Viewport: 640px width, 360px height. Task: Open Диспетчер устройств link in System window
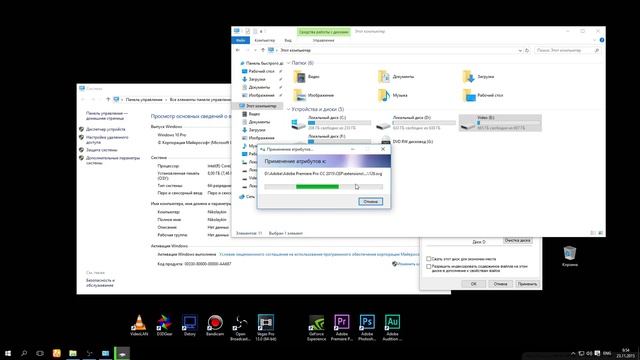[x=105, y=129]
